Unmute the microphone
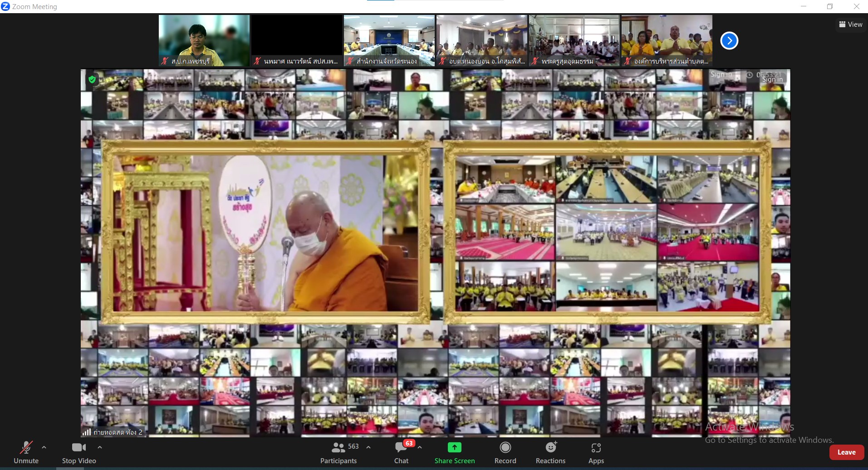Screen dimensions: 868x470 [x=26, y=453]
